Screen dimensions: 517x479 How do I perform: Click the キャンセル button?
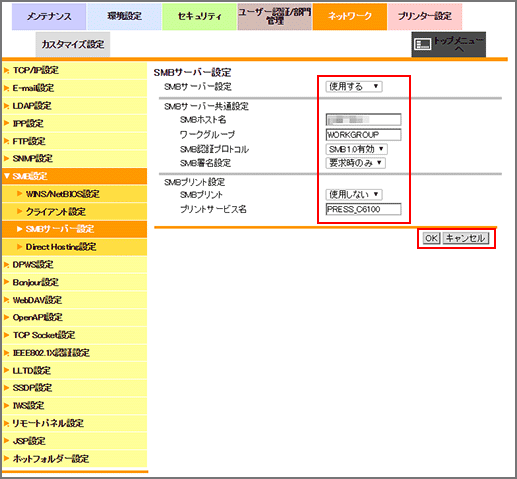tap(466, 238)
